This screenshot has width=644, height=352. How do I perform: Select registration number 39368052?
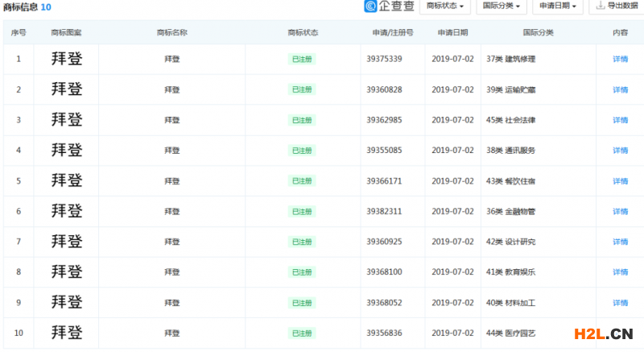[384, 303]
